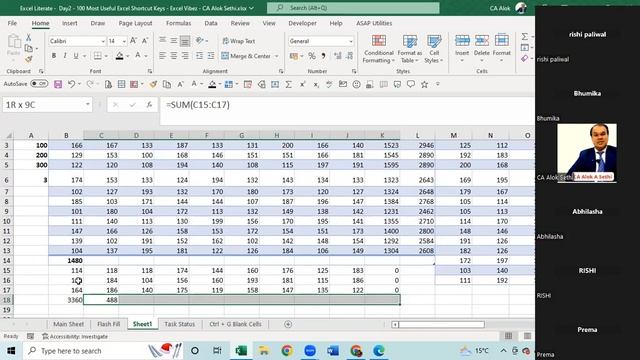Click the Save icon in Quick Access Toolbar
Viewport: 640px width, 360px height.
click(x=58, y=84)
